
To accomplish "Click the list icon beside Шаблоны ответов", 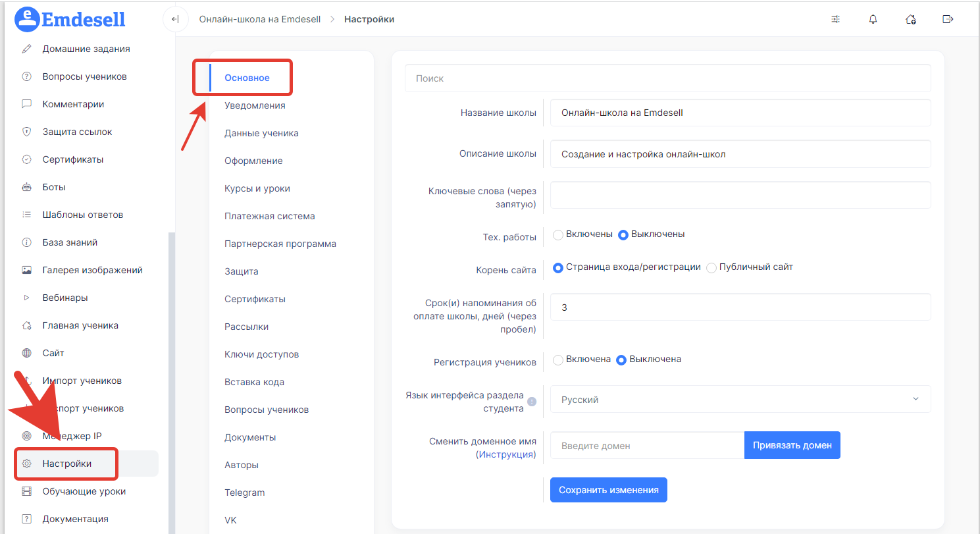I will coord(27,215).
